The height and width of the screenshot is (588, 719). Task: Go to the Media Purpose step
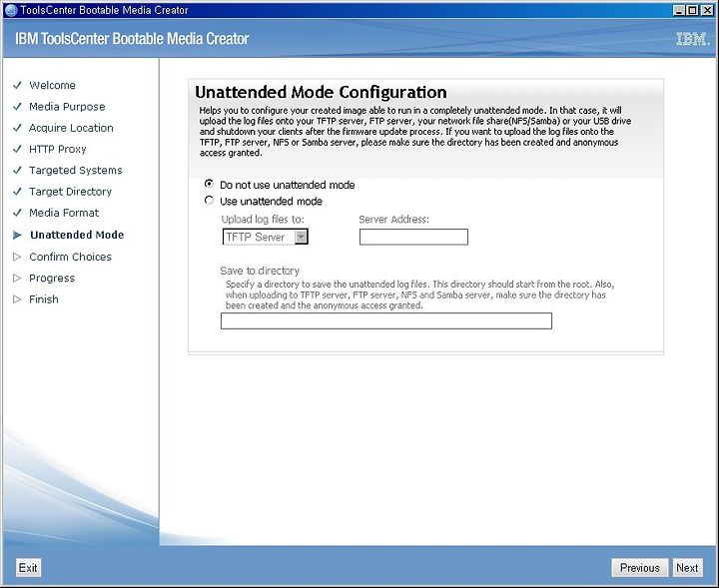tap(67, 107)
